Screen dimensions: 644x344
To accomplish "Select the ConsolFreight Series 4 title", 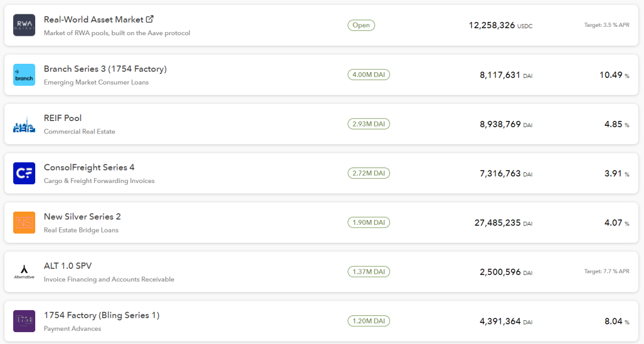I will [x=89, y=168].
